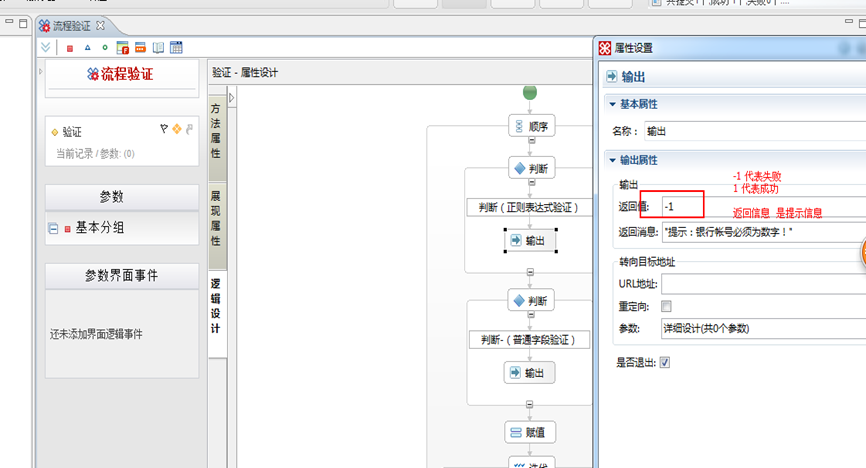Select the 基本分组 group item
Viewport: 866px width, 468px height.
click(99, 228)
